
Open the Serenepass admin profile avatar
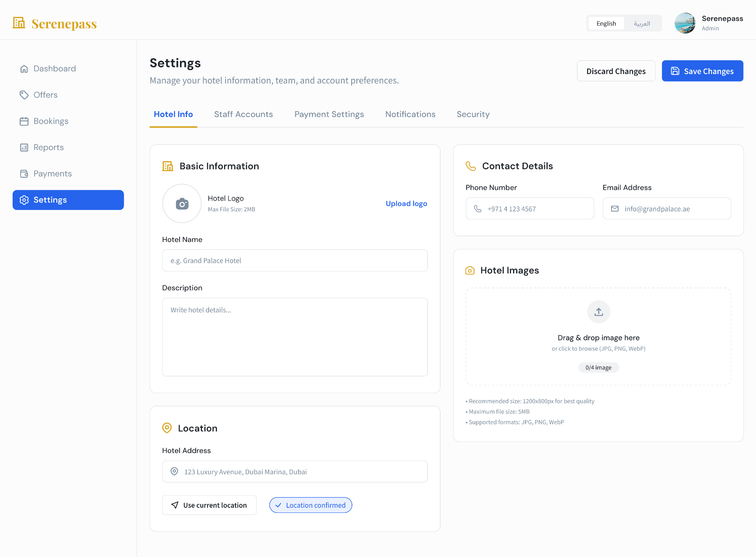point(685,23)
